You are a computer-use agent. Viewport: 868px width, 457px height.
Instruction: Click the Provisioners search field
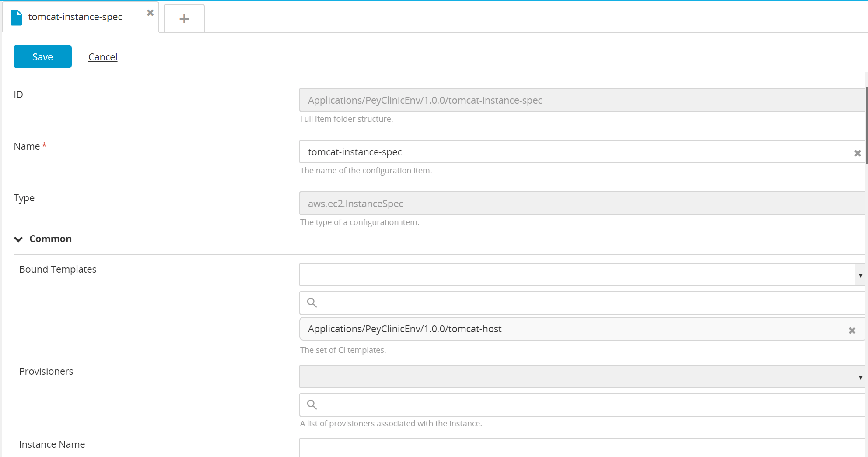(582, 405)
